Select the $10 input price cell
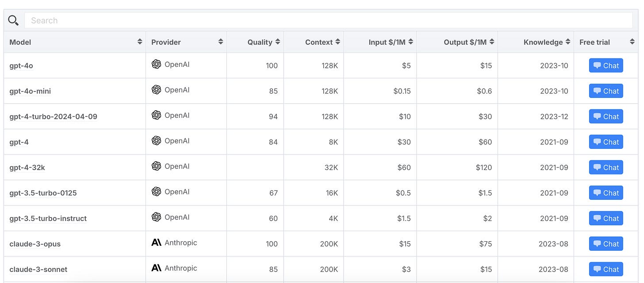The image size is (644, 283). (380, 116)
